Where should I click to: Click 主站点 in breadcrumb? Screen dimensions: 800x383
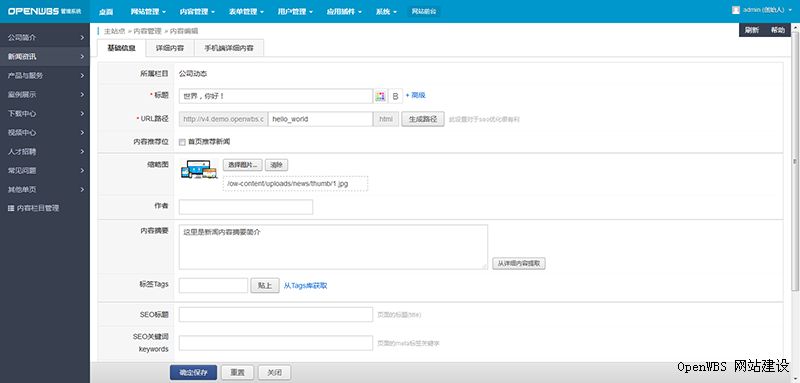coord(115,31)
